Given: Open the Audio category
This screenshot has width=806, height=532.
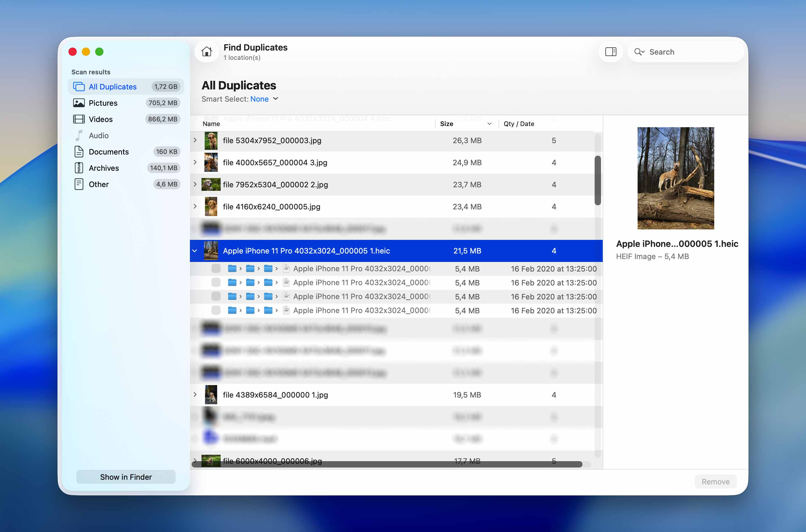Looking at the screenshot, I should [x=126, y=135].
